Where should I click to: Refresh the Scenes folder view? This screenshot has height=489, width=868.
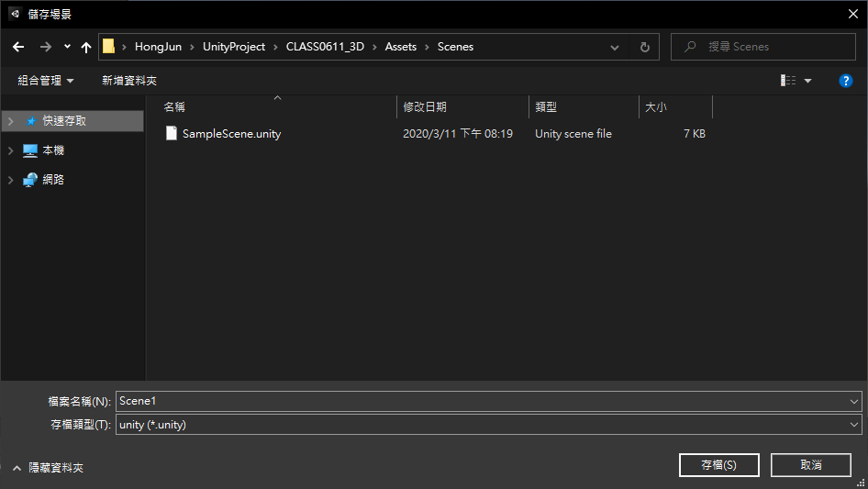click(644, 47)
